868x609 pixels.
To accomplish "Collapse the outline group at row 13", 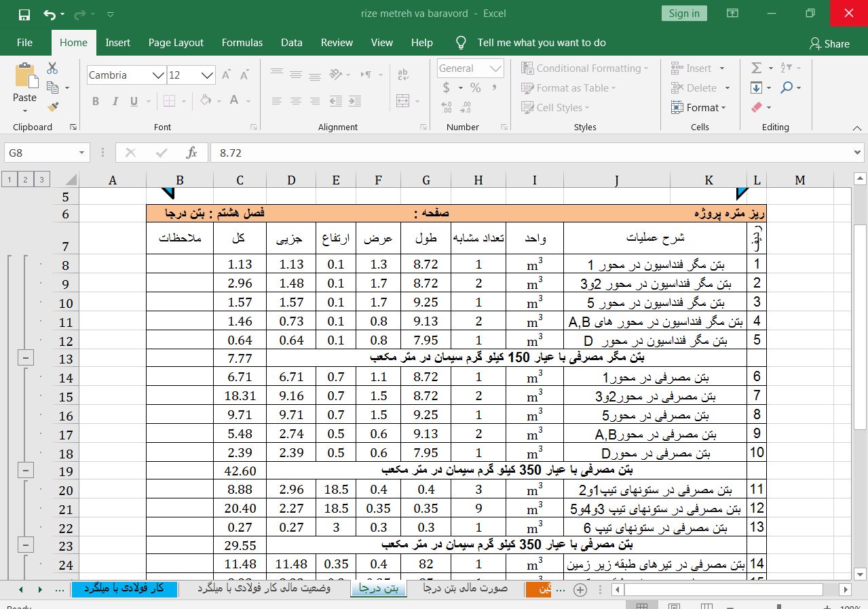I will (x=25, y=359).
